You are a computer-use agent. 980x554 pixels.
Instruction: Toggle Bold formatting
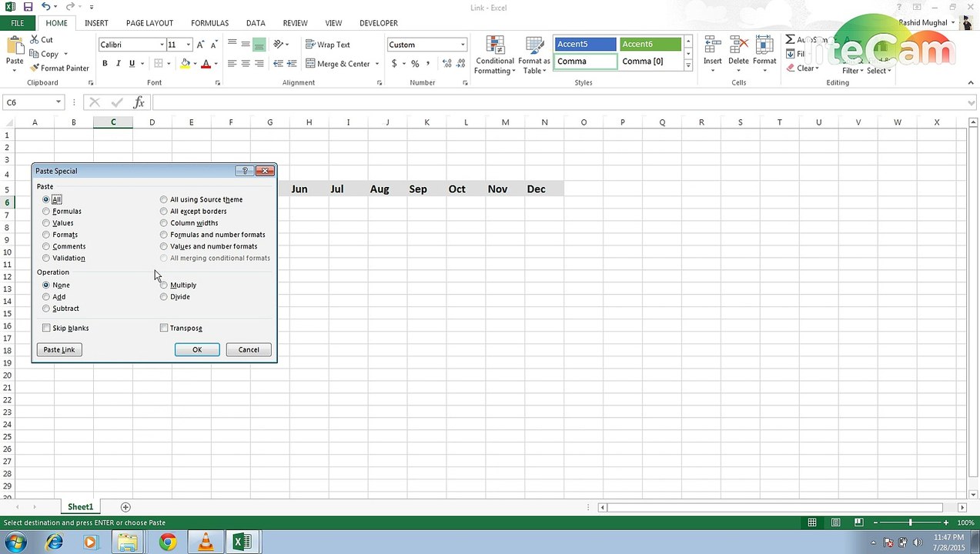[105, 64]
